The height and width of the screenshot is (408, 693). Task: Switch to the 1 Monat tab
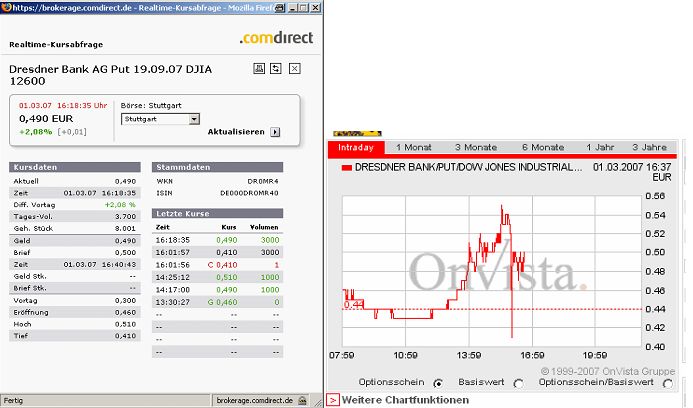413,148
